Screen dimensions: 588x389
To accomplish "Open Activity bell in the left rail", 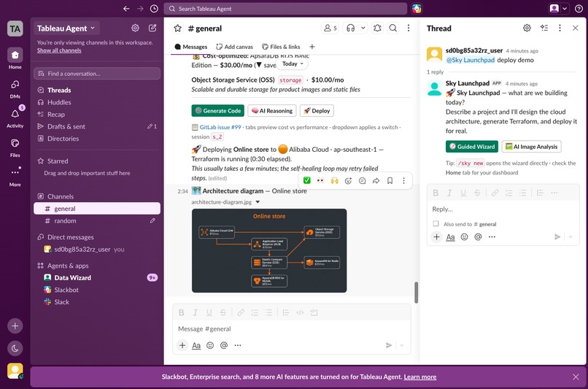I will [x=15, y=118].
